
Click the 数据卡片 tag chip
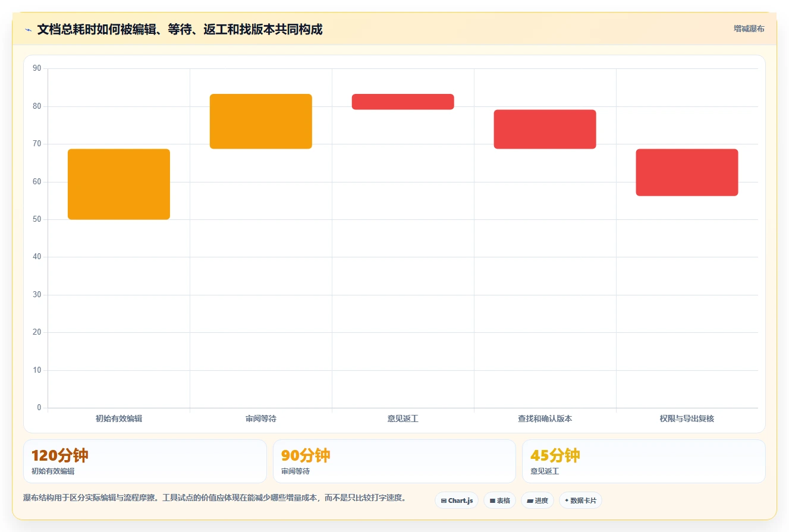tap(580, 500)
